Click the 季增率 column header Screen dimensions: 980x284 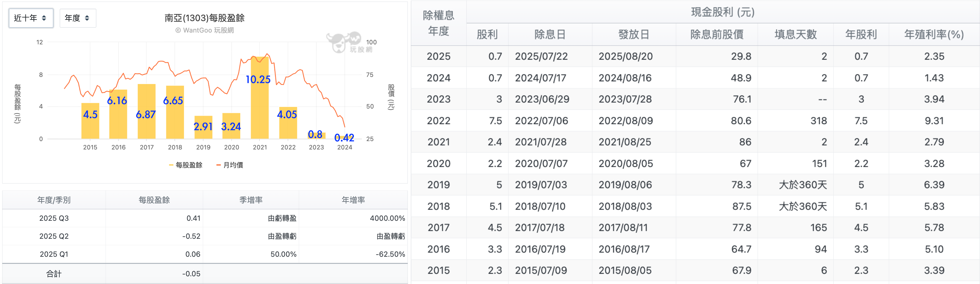[251, 200]
